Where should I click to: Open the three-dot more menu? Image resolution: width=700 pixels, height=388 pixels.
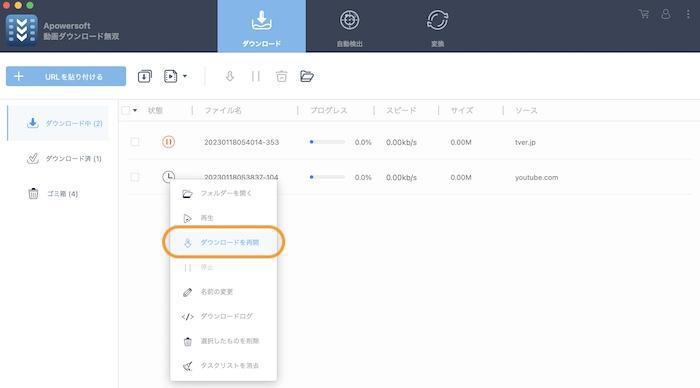pos(688,14)
